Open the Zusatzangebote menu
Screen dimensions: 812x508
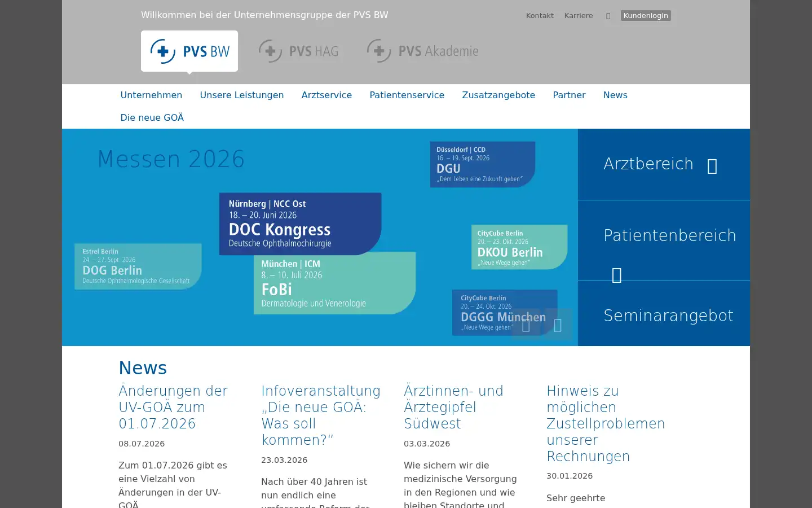click(498, 95)
